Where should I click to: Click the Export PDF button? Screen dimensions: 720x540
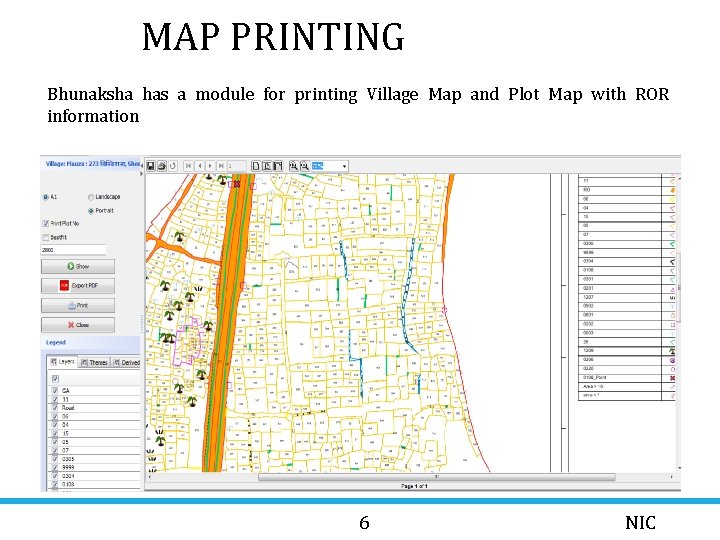[x=78, y=286]
